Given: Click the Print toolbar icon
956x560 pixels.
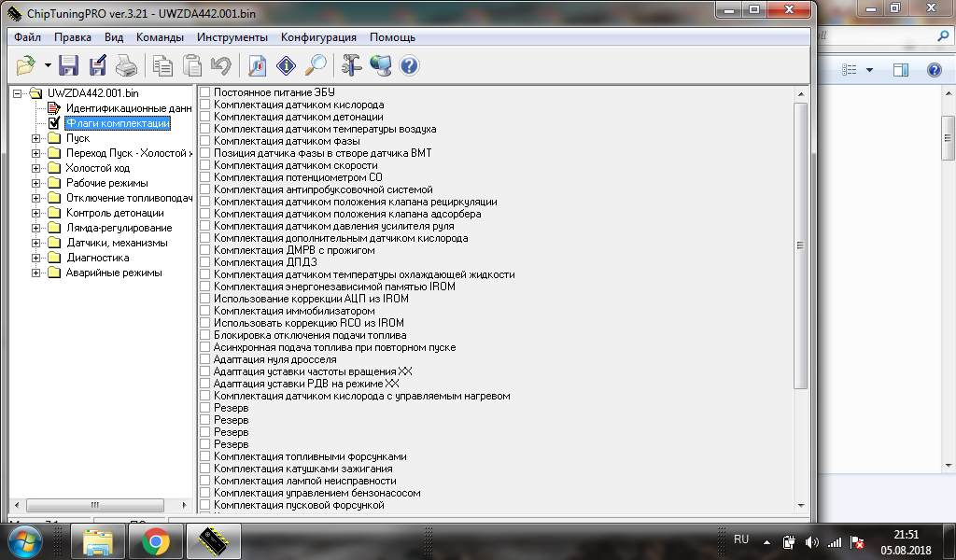Looking at the screenshot, I should [x=126, y=65].
